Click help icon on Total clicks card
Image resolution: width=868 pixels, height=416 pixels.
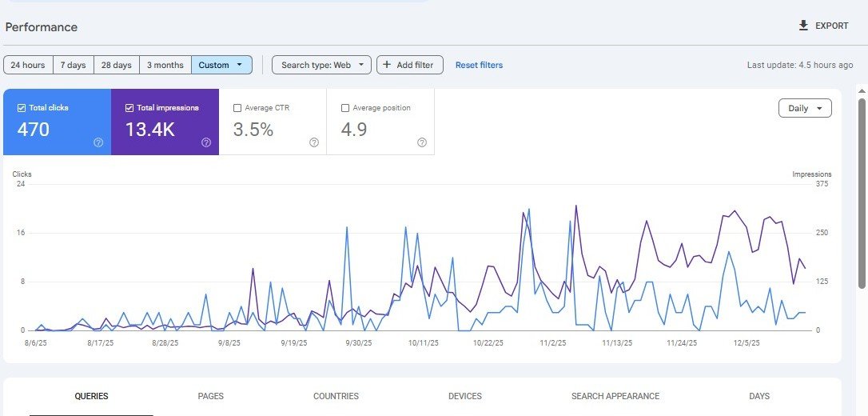tap(98, 142)
